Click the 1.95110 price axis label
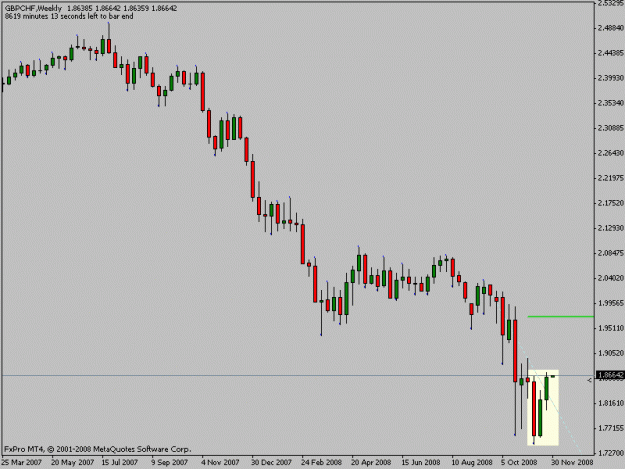Viewport: 625px width, 469px height. click(x=611, y=328)
